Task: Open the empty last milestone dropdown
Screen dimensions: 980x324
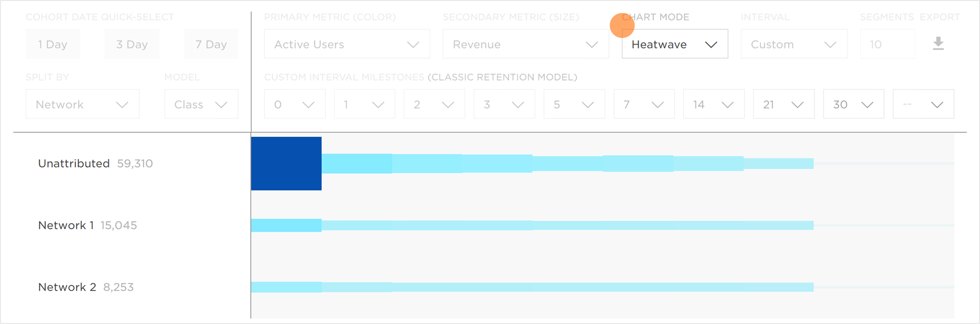Action: tap(923, 104)
